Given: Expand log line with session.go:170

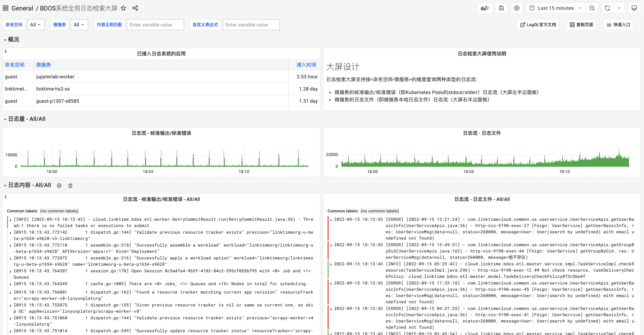Looking at the screenshot, I should pyautogui.click(x=10, y=271).
